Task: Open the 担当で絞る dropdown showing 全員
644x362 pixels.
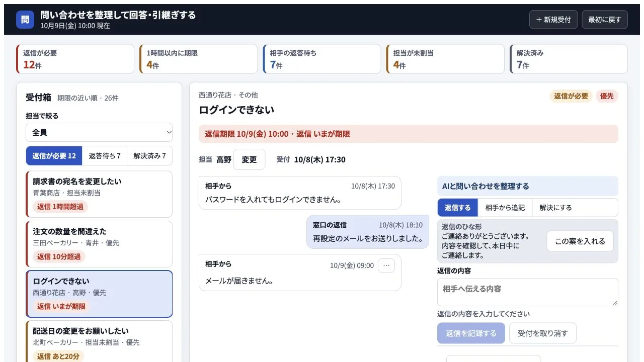Action: pyautogui.click(x=99, y=132)
